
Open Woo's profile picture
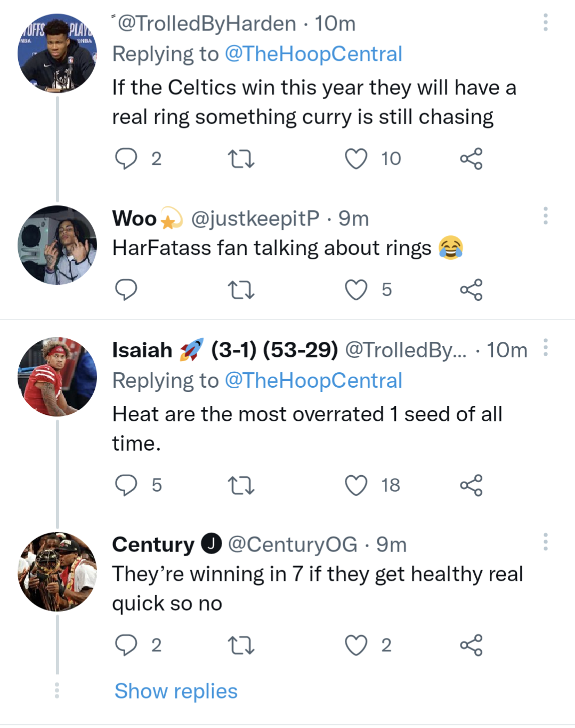tap(57, 245)
